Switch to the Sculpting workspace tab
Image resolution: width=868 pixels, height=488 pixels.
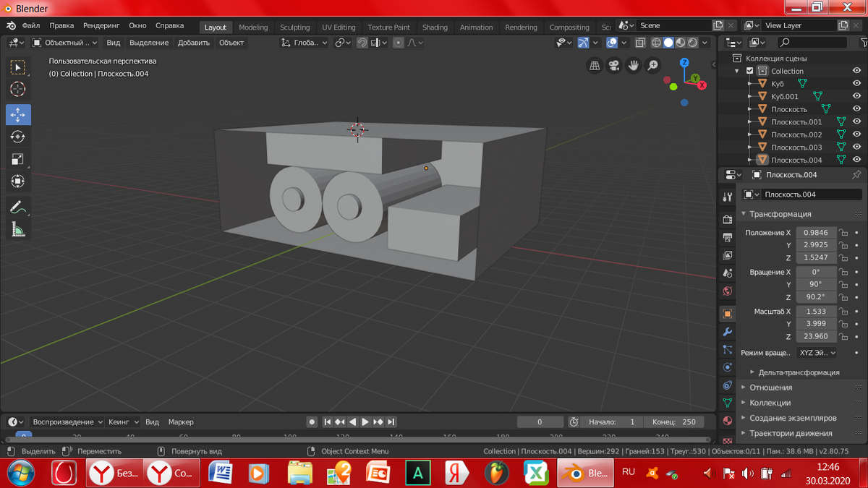(x=294, y=27)
